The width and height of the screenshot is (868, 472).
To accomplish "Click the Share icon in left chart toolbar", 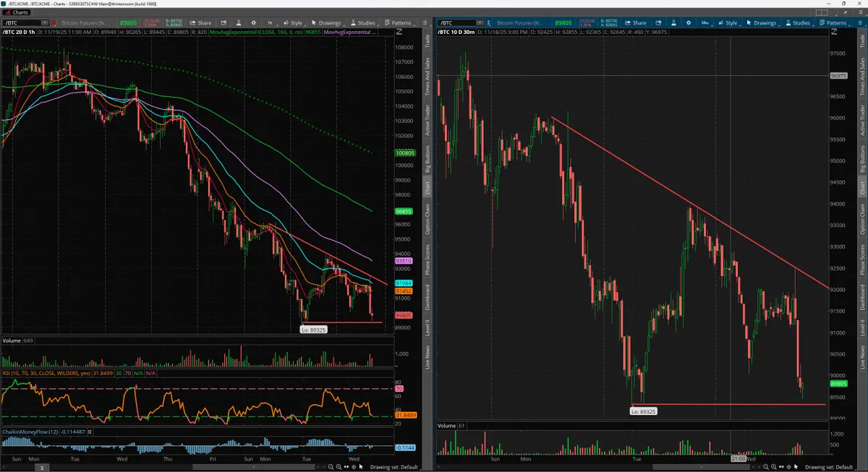I will (200, 23).
